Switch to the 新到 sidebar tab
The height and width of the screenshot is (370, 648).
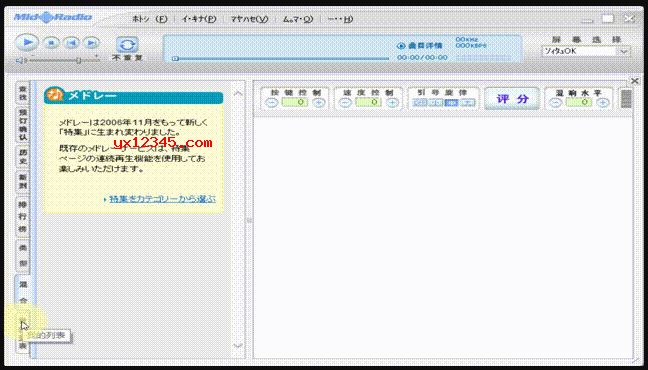pos(23,182)
